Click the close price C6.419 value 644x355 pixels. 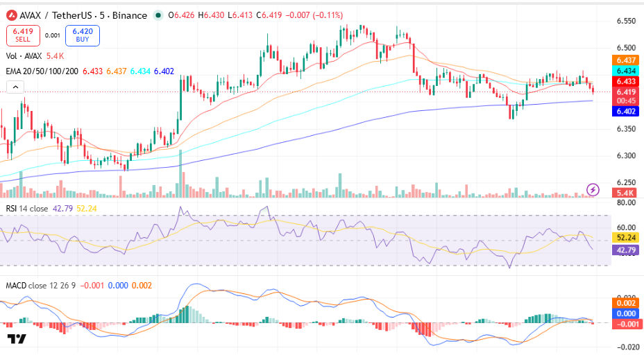(x=269, y=15)
